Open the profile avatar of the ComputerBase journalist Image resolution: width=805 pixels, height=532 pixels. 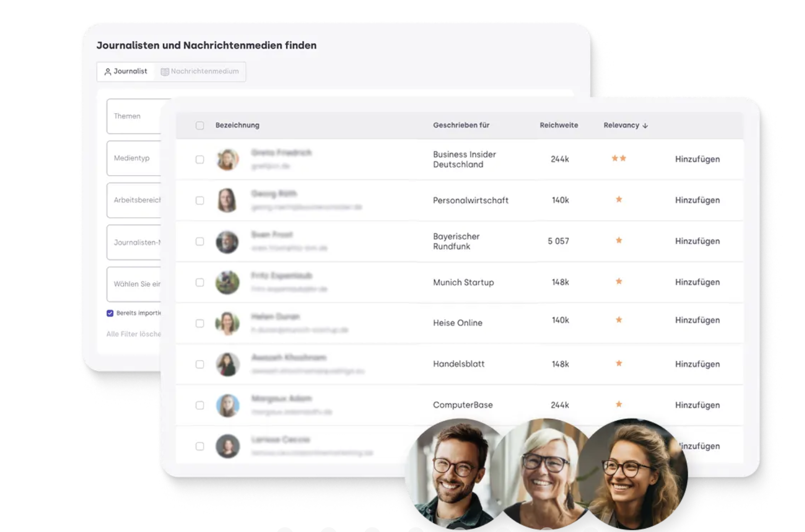(228, 404)
